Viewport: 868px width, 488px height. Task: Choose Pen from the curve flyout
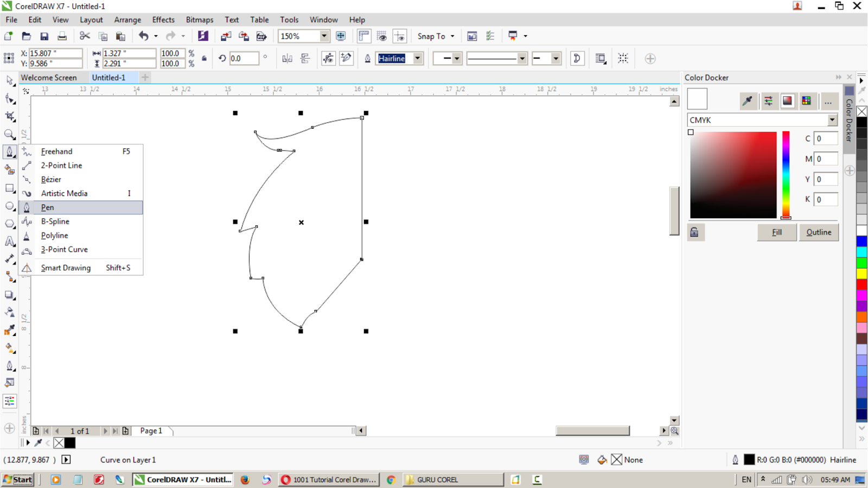[x=81, y=207]
